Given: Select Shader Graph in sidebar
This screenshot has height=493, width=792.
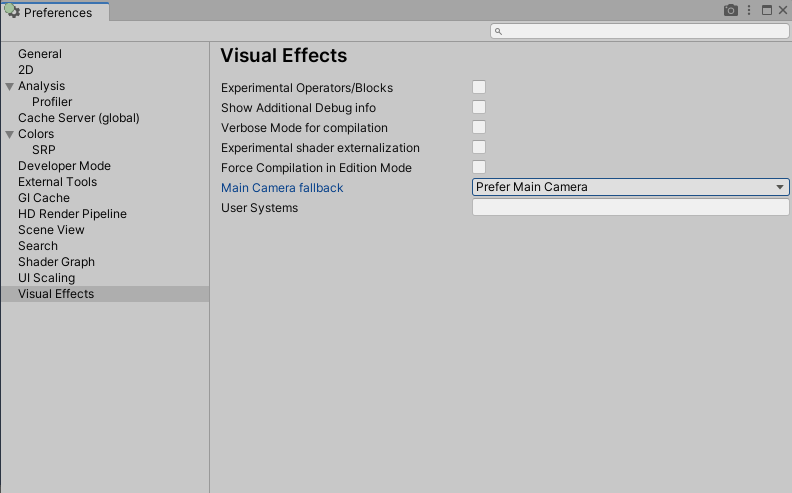Looking at the screenshot, I should 56,262.
